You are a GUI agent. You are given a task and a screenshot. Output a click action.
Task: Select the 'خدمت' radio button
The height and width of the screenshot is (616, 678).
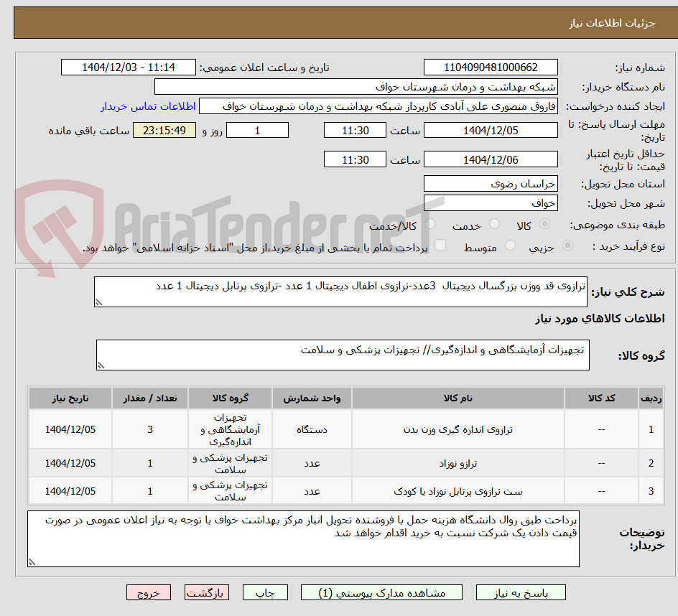(x=494, y=224)
